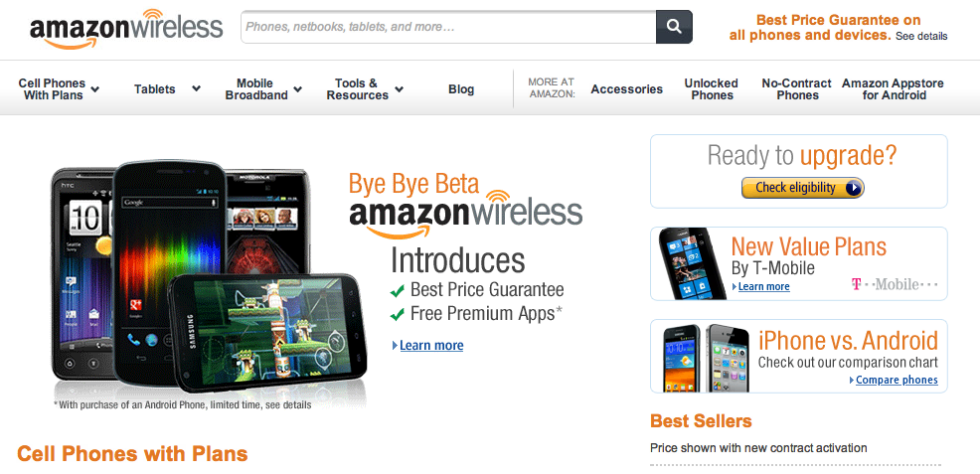Image resolution: width=980 pixels, height=474 pixels.
Task: Open Amazon Appstore for Android
Action: 893,89
